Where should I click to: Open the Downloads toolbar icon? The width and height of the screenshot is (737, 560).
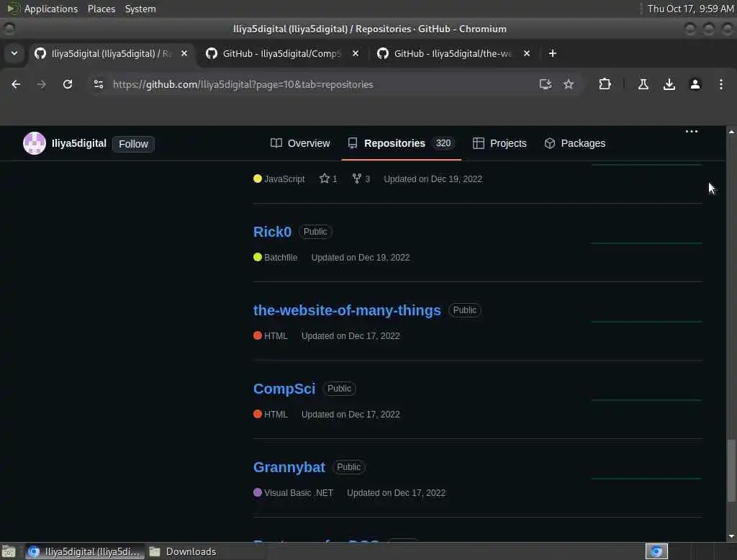point(669,84)
